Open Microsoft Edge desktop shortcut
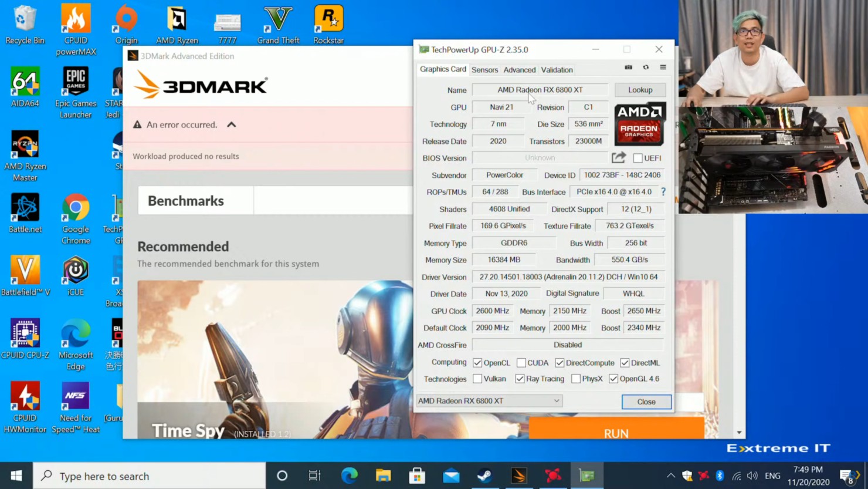The width and height of the screenshot is (868, 489). 76,345
